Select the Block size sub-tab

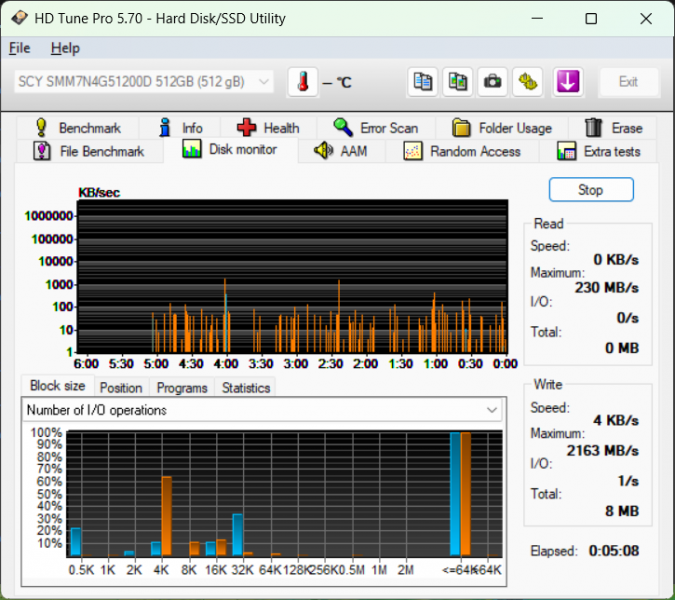pos(58,385)
